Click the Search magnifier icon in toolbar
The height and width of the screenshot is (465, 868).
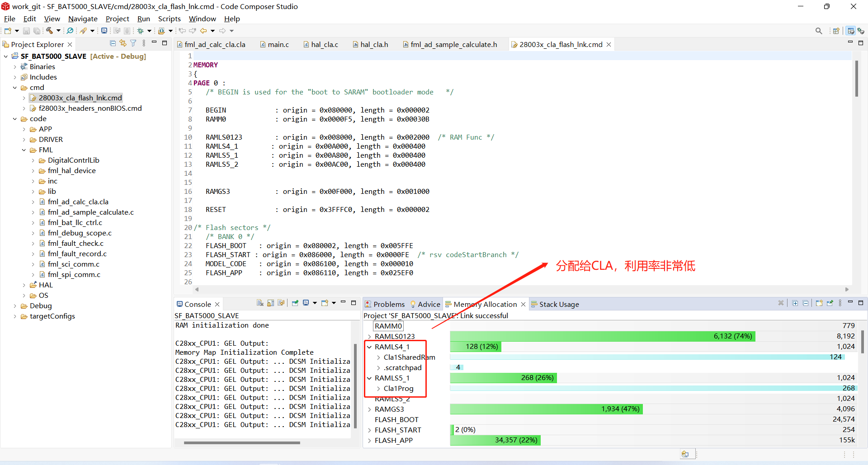(819, 31)
